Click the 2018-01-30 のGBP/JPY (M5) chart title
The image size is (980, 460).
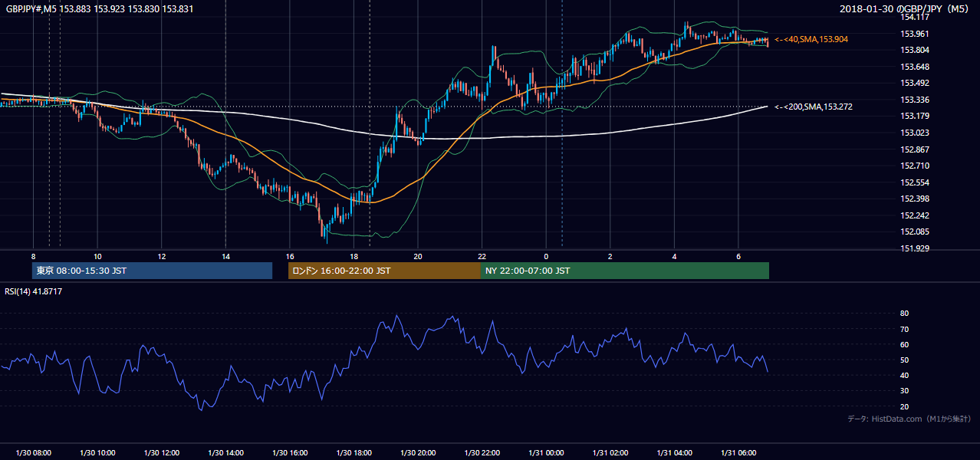pos(906,8)
